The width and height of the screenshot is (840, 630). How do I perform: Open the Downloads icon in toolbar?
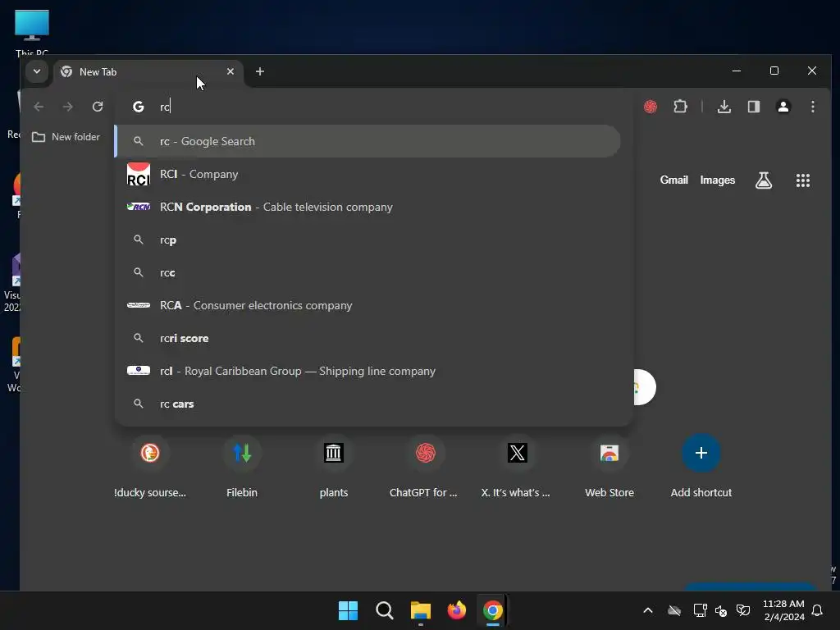click(x=724, y=107)
